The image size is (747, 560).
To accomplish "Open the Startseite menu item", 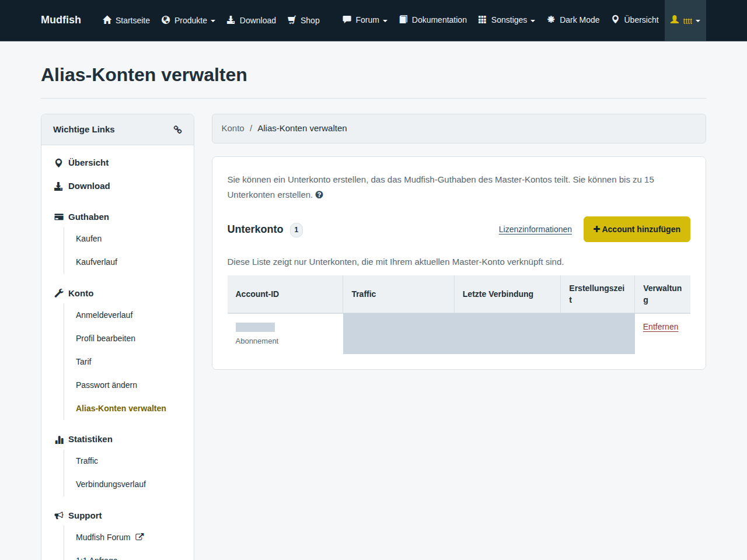I will [x=126, y=20].
